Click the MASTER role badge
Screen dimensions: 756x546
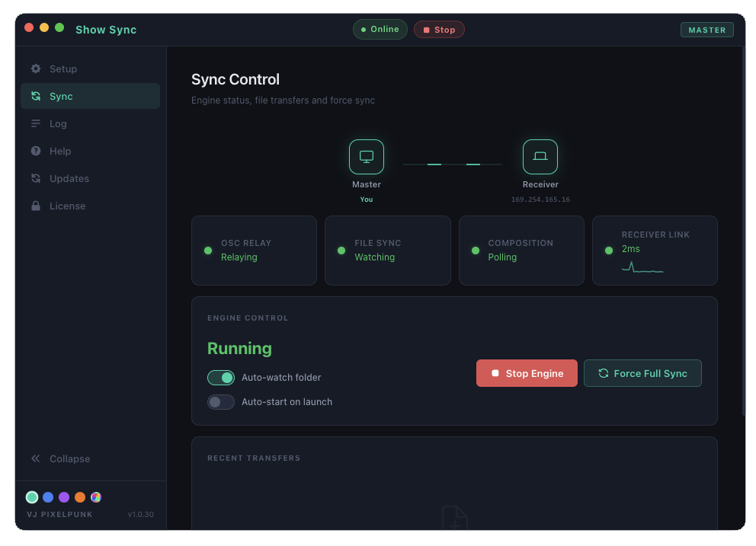click(x=706, y=30)
